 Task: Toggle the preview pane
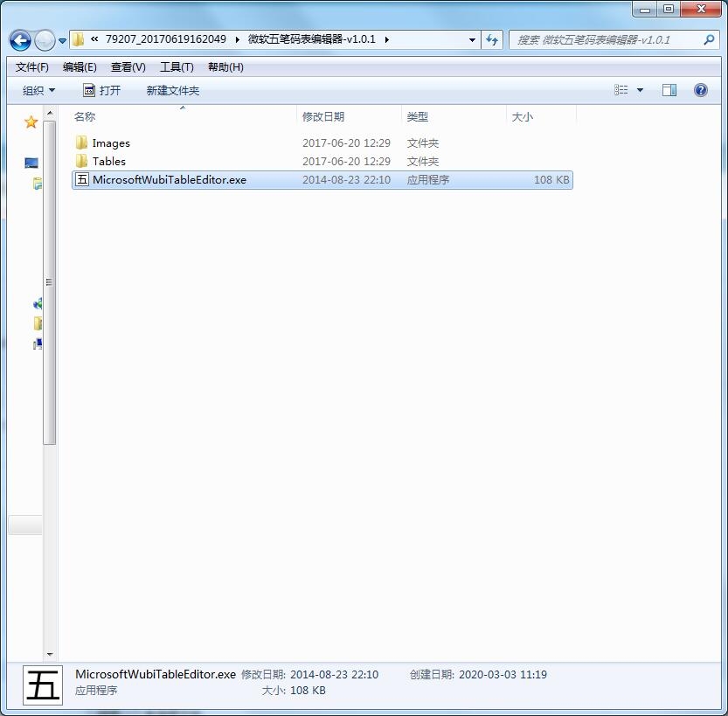(669, 90)
